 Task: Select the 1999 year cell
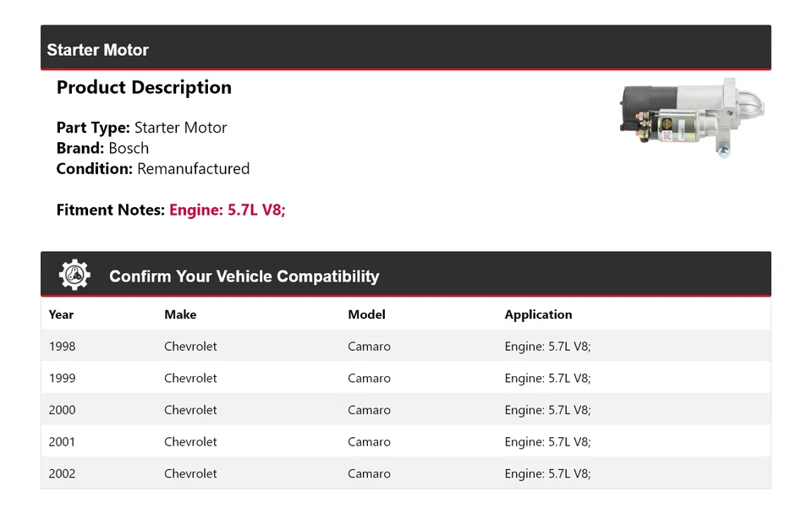click(x=62, y=378)
